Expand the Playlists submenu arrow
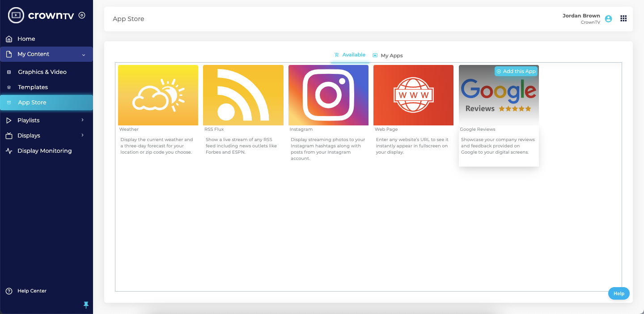644x314 pixels. pyautogui.click(x=83, y=120)
